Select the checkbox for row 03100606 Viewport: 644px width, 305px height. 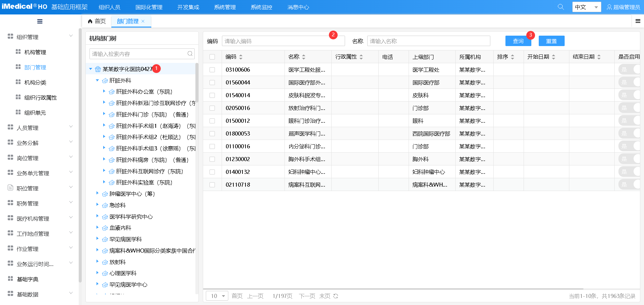pos(212,70)
